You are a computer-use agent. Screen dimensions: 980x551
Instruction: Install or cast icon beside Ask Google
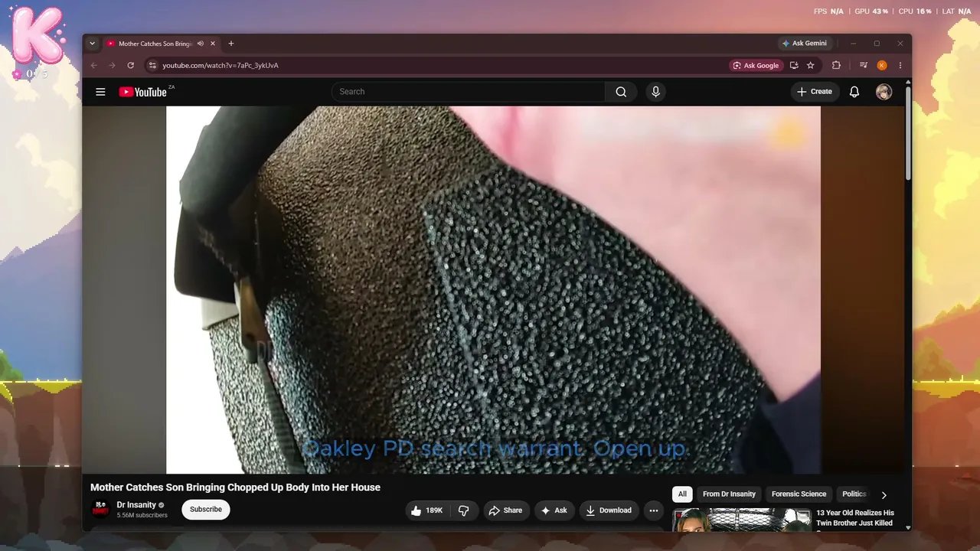[x=794, y=66]
